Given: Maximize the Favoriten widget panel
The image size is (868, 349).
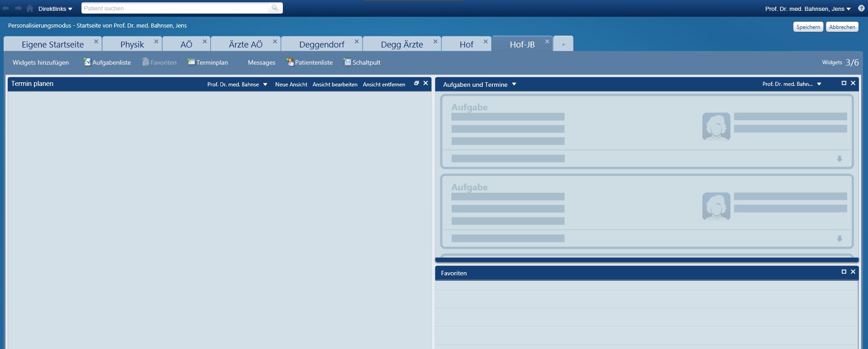Looking at the screenshot, I should coord(844,272).
